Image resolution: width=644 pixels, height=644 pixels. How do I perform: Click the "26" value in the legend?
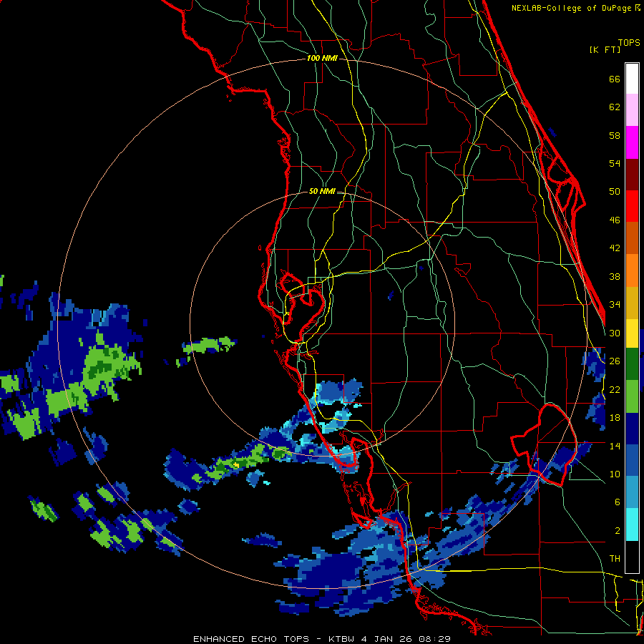click(x=615, y=361)
